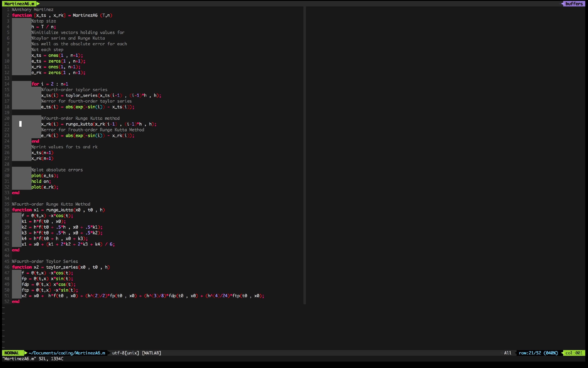Click the ftp = @(t,x) -x*sin(t); line
The width and height of the screenshot is (588, 368).
[50, 290]
